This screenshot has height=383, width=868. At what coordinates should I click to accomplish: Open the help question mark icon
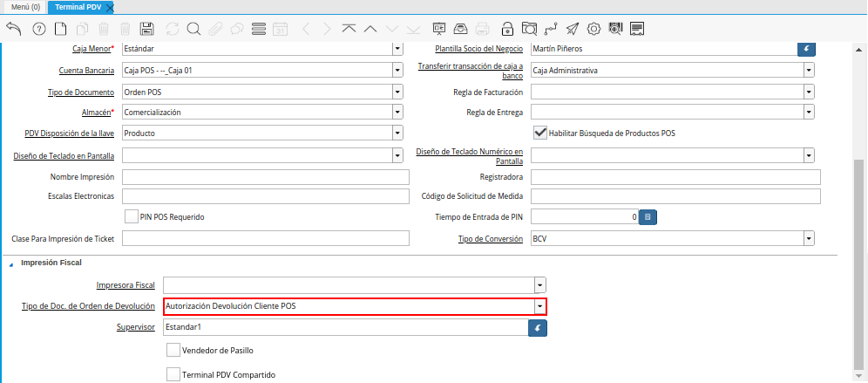pos(38,29)
